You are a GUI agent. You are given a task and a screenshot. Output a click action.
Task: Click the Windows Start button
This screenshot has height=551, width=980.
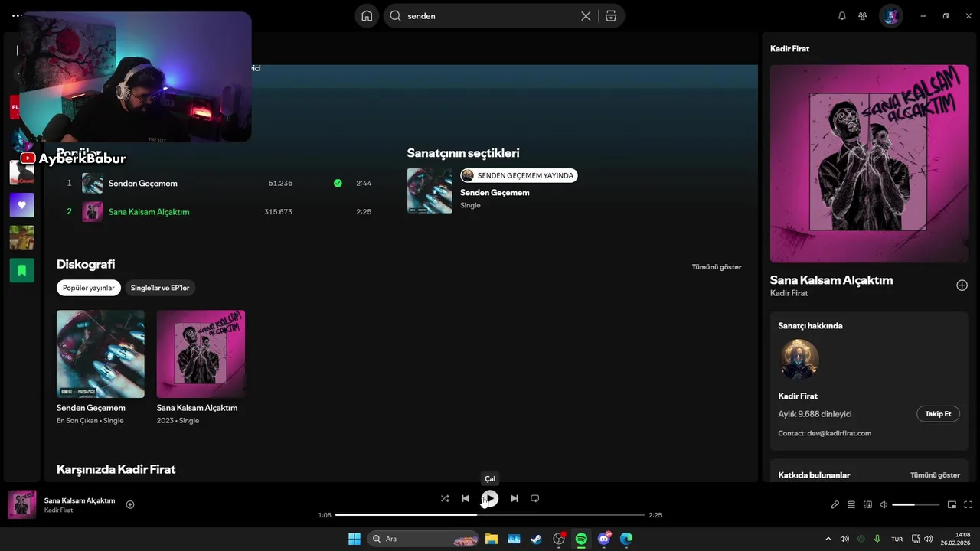[x=354, y=539]
